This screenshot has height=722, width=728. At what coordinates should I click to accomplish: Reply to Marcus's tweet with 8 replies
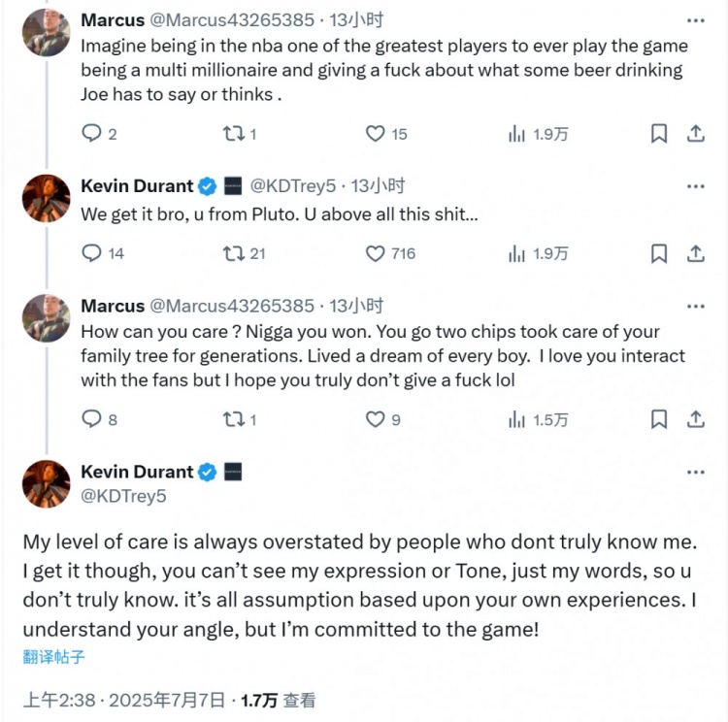point(91,419)
